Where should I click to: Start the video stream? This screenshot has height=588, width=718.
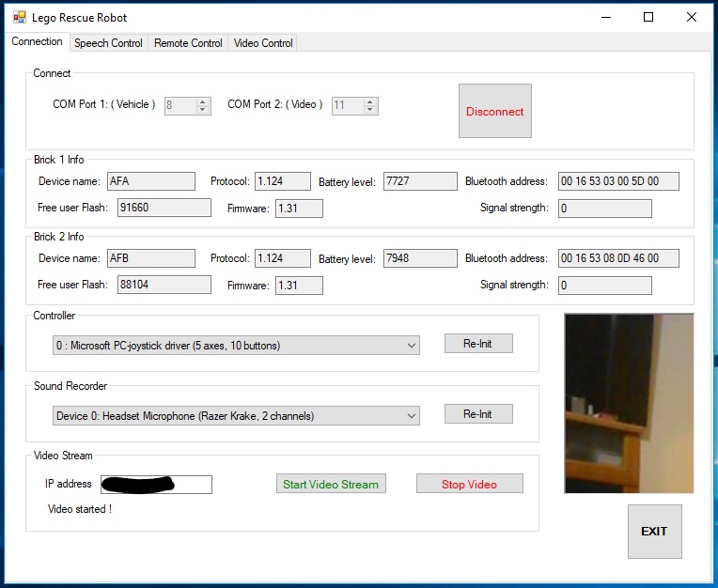coord(331,484)
